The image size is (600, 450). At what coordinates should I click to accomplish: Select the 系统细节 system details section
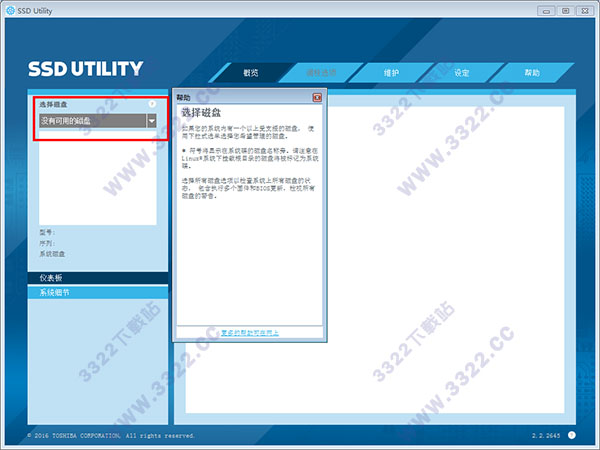click(x=98, y=293)
